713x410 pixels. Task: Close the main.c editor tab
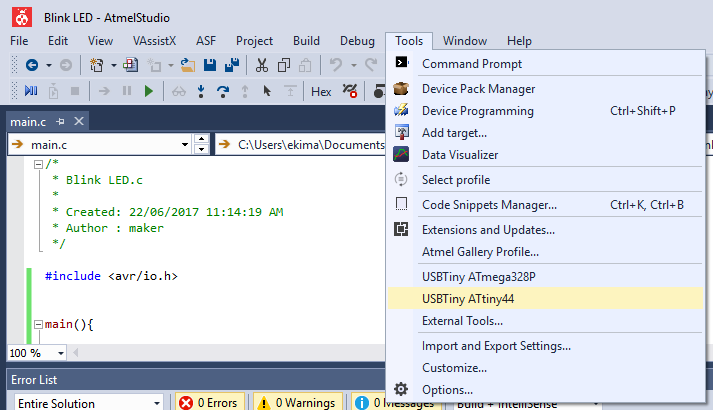(79, 121)
